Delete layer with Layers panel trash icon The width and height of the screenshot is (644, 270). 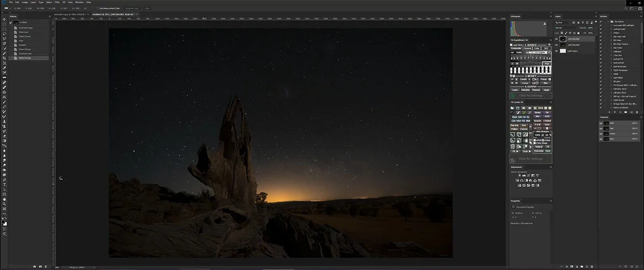click(x=592, y=266)
